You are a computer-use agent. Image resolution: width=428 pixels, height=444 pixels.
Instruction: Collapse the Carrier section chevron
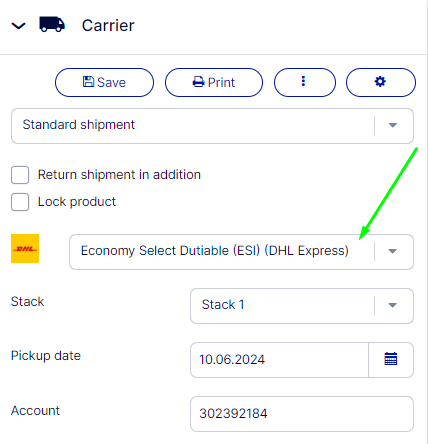[19, 26]
